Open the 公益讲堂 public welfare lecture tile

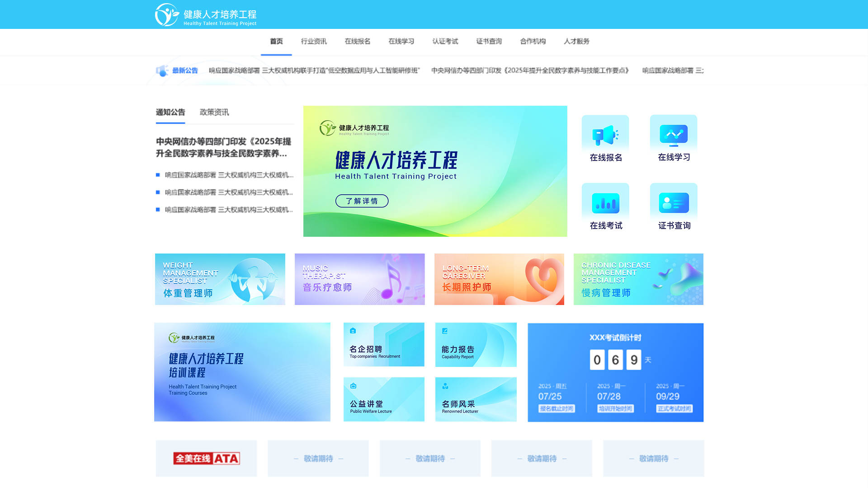pyautogui.click(x=384, y=399)
